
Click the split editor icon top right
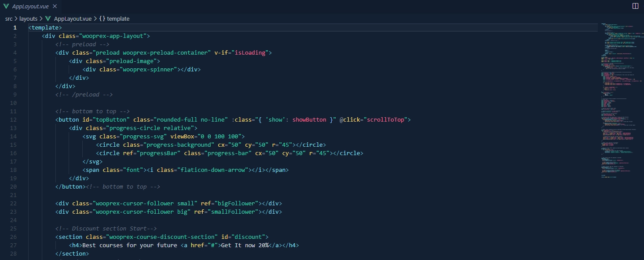(635, 6)
